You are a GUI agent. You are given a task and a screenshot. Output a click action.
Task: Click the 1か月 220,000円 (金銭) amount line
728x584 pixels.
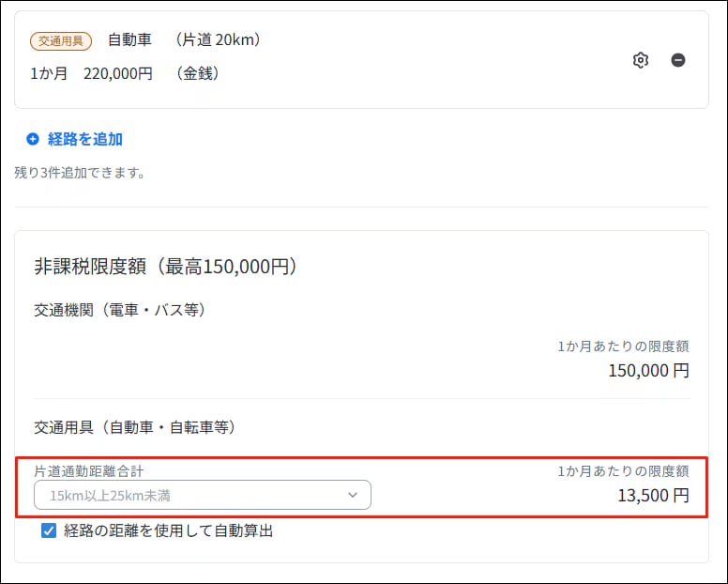126,72
